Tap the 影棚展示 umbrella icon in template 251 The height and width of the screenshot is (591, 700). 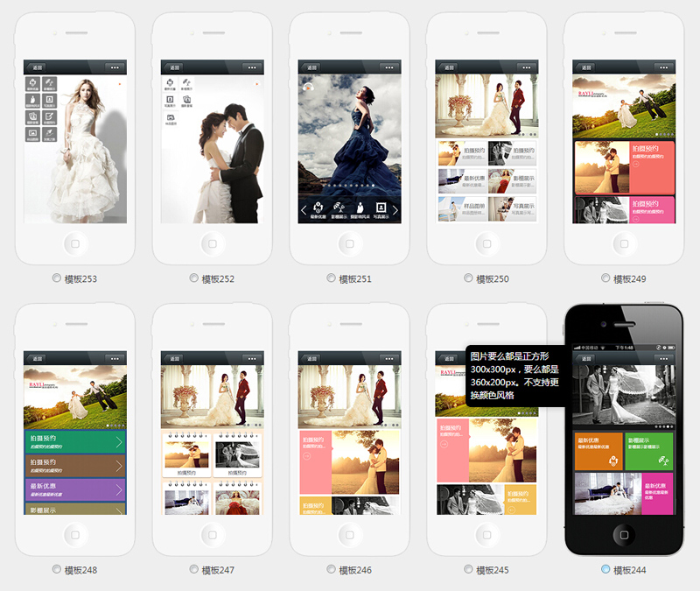tap(339, 209)
